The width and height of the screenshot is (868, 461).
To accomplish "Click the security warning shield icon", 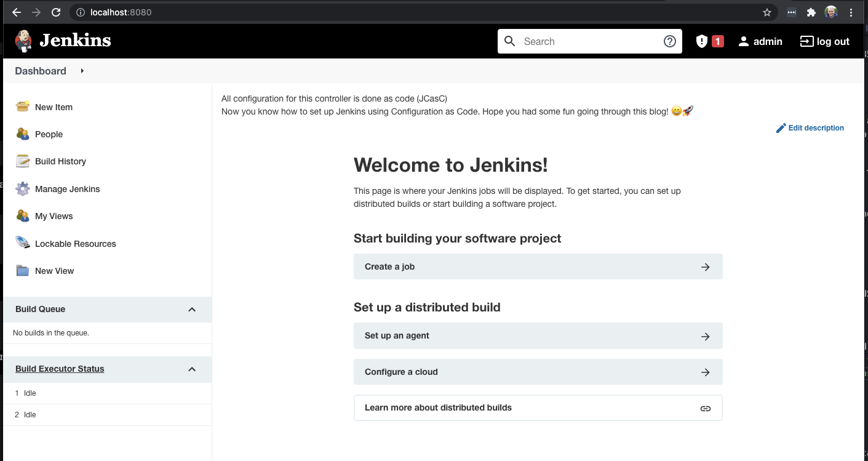I will 701,41.
